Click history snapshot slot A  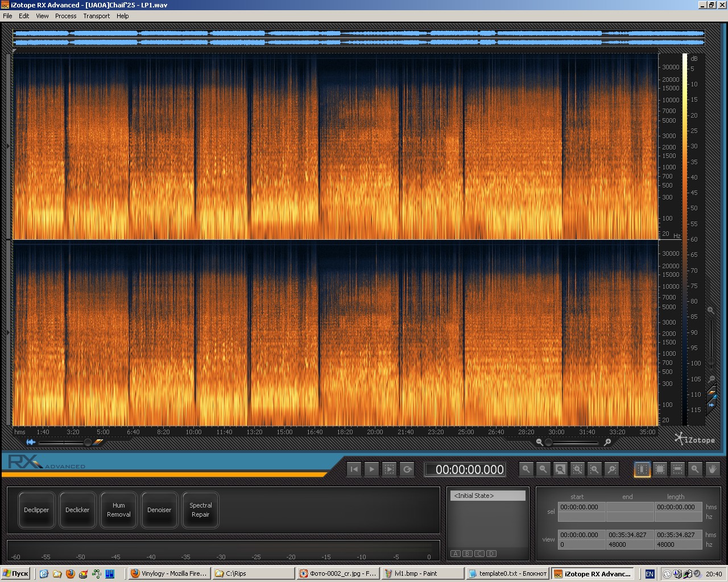coord(456,554)
